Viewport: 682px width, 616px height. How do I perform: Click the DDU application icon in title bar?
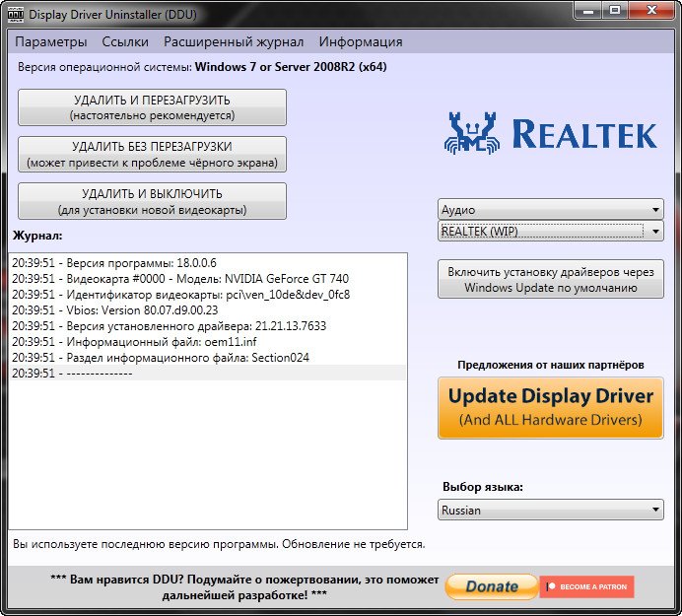[x=15, y=15]
